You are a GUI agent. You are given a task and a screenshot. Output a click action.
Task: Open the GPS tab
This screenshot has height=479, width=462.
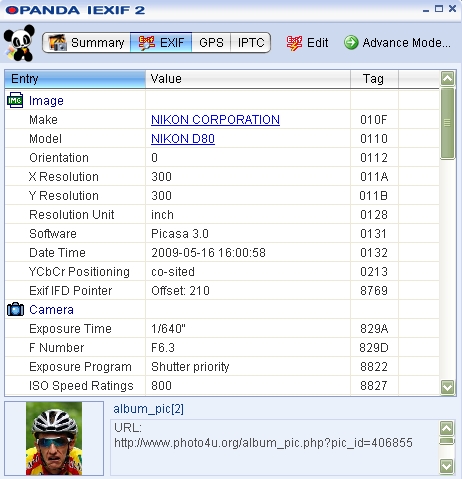point(211,43)
